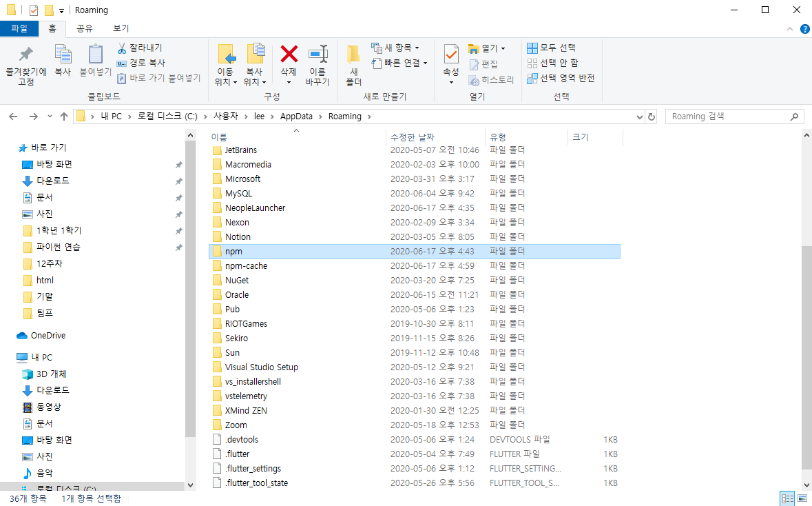The image size is (812, 506).
Task: Click Cut (잘라내기) scissors icon
Action: click(x=122, y=48)
